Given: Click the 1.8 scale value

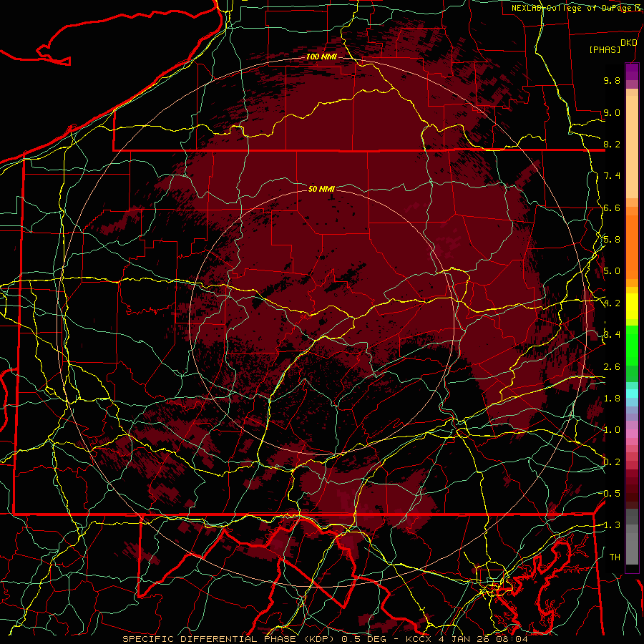Looking at the screenshot, I should pos(612,398).
